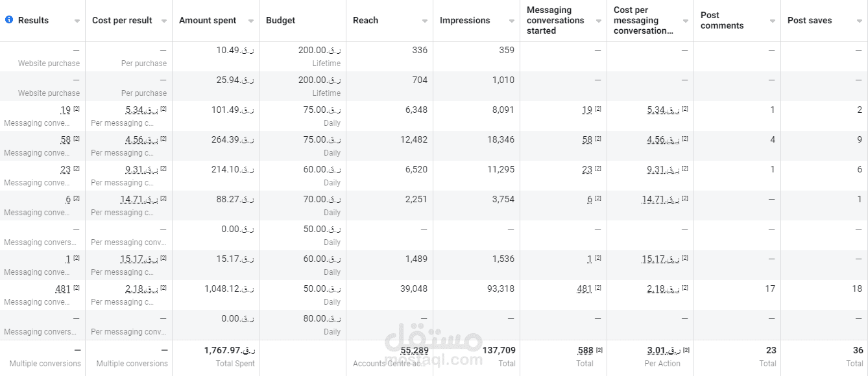Click the 588 total messaging conversations value

tap(585, 351)
